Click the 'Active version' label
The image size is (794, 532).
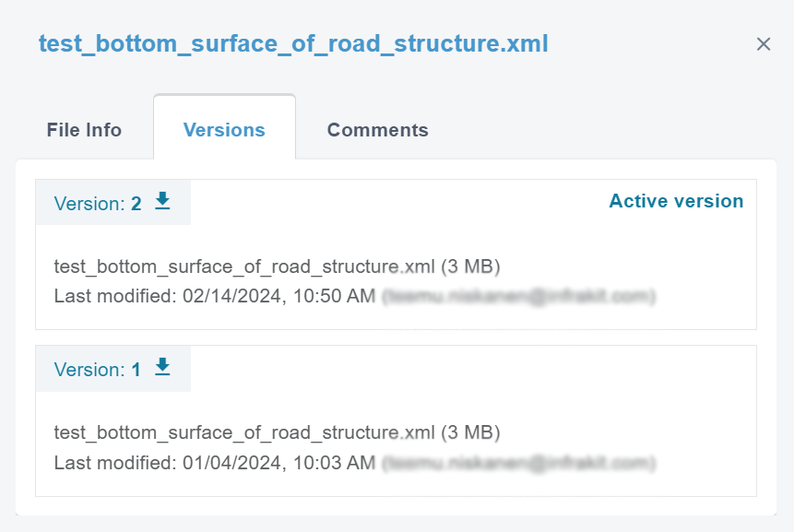pyautogui.click(x=676, y=201)
